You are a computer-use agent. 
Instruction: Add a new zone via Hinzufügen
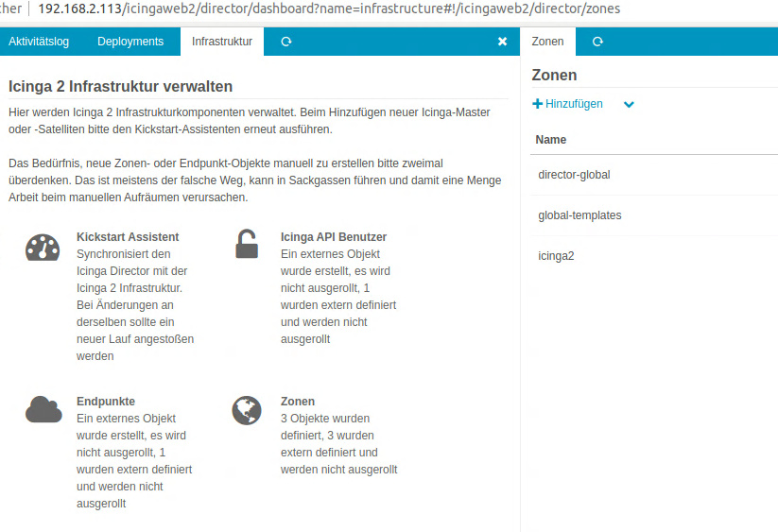pos(568,104)
